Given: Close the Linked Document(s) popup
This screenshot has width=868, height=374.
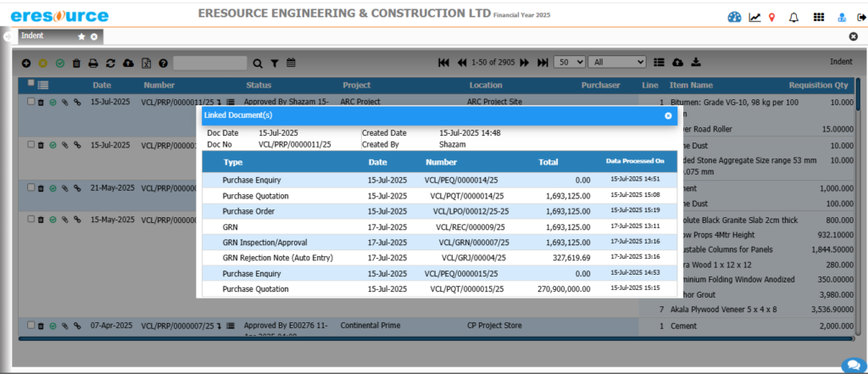Looking at the screenshot, I should coord(668,115).
